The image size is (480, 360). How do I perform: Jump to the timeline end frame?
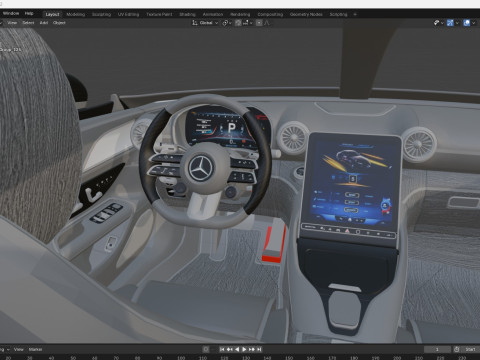pyautogui.click(x=259, y=349)
